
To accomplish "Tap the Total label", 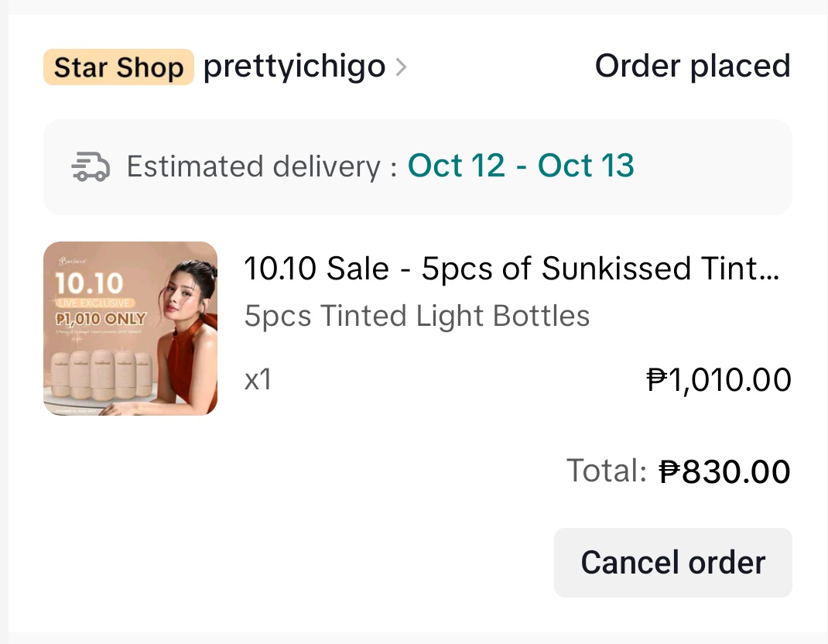I will click(606, 471).
